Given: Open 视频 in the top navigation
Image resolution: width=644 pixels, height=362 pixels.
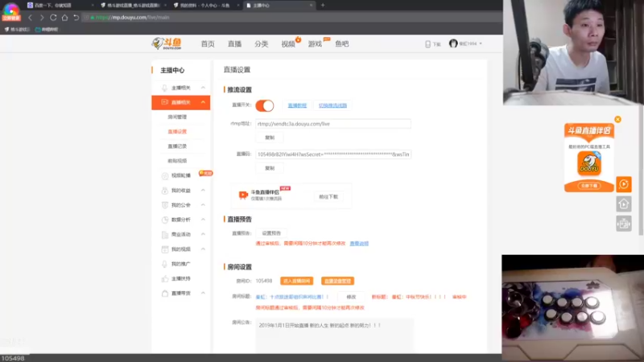Looking at the screenshot, I should coord(288,44).
